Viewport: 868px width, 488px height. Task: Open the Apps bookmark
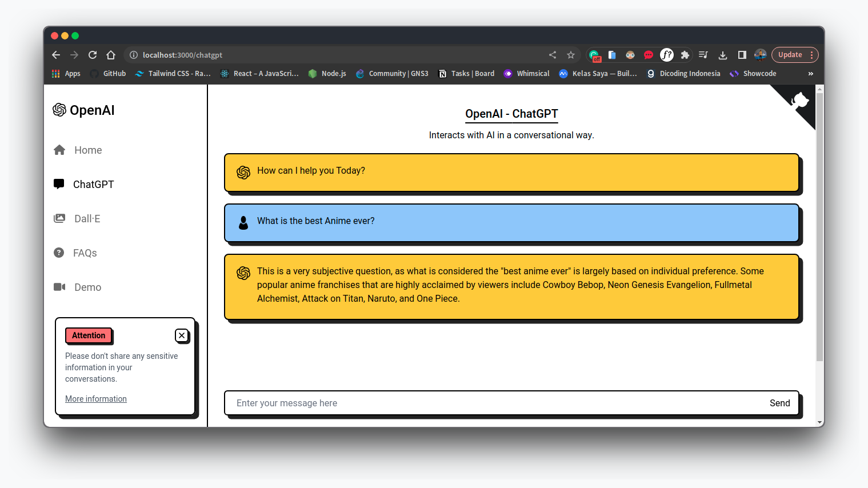tap(66, 74)
